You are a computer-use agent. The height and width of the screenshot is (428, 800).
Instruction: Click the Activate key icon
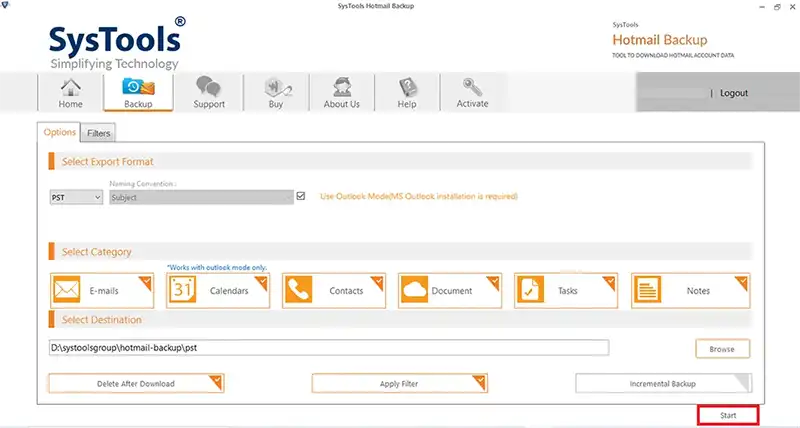point(472,87)
